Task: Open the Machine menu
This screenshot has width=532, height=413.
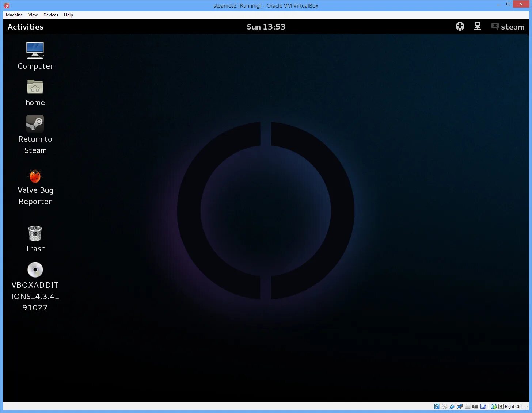Action: click(14, 15)
